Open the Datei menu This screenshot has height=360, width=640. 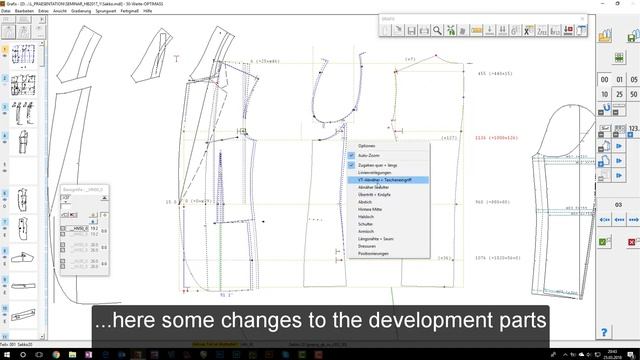[6, 11]
